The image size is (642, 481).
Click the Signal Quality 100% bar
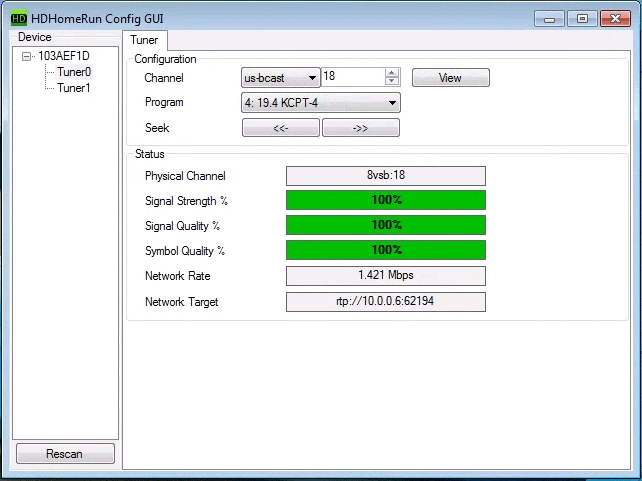[386, 225]
